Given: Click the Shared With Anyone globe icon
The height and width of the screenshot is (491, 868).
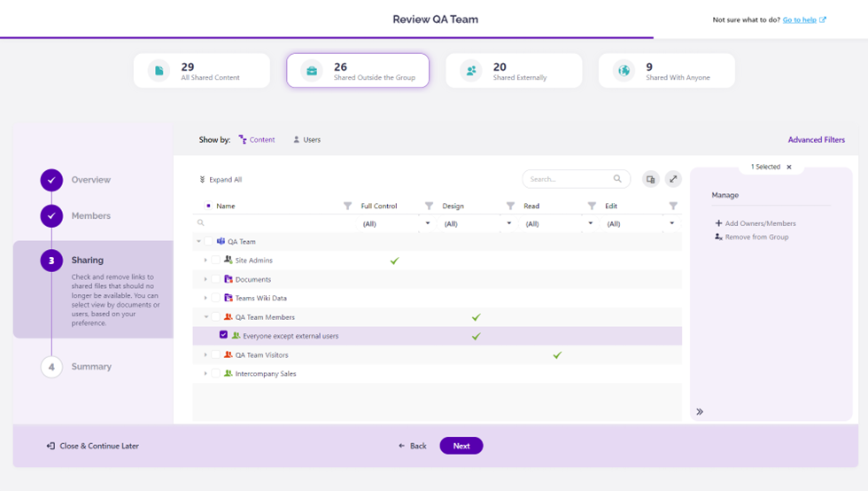Looking at the screenshot, I should 624,71.
